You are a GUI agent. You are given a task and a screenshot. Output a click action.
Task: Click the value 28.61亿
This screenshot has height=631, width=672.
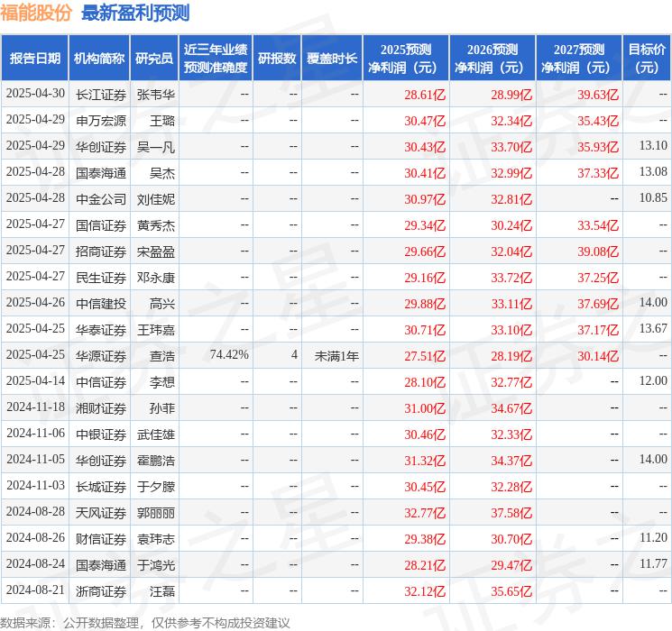click(x=425, y=95)
